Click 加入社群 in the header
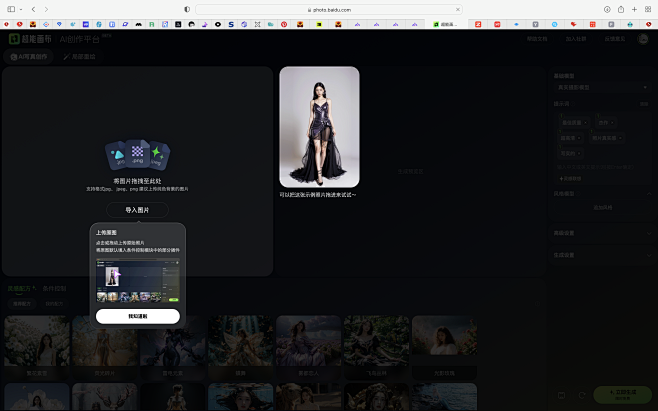 (x=576, y=39)
